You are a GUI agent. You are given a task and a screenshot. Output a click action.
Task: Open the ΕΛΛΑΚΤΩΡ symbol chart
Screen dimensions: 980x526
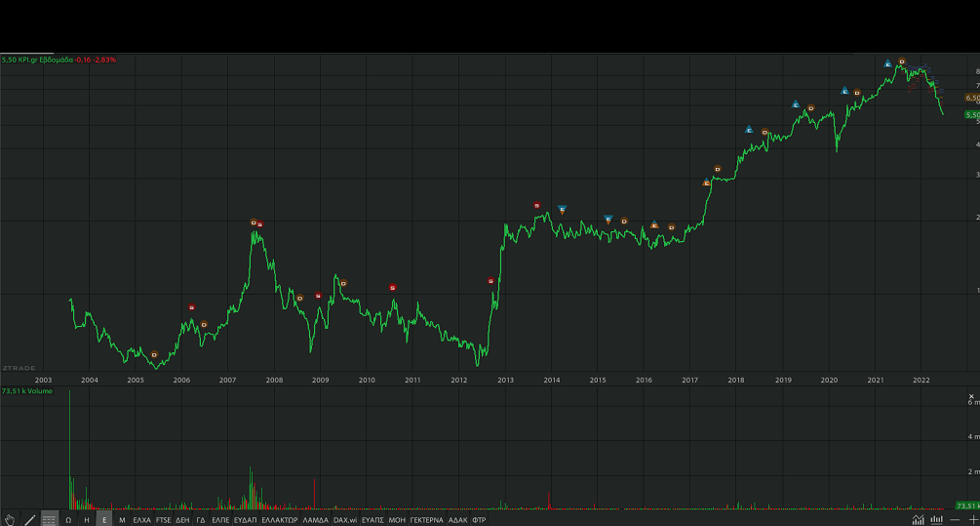tap(279, 520)
